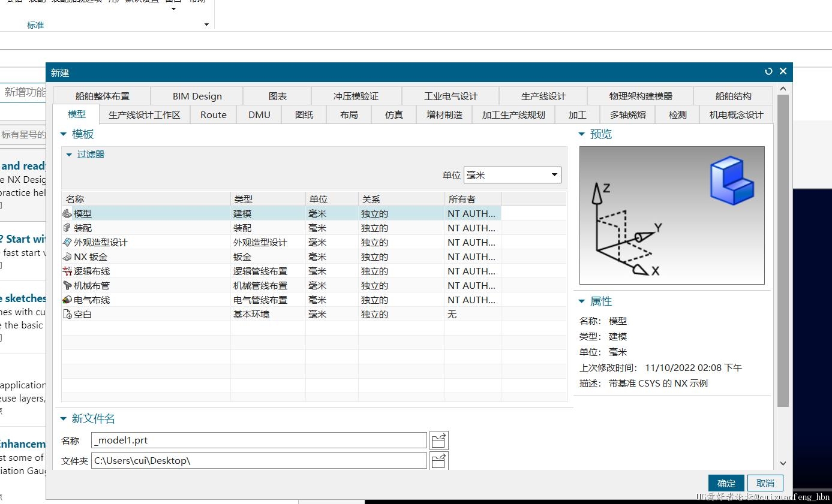
Task: Choose the 电气布线 template icon
Action: tap(67, 300)
